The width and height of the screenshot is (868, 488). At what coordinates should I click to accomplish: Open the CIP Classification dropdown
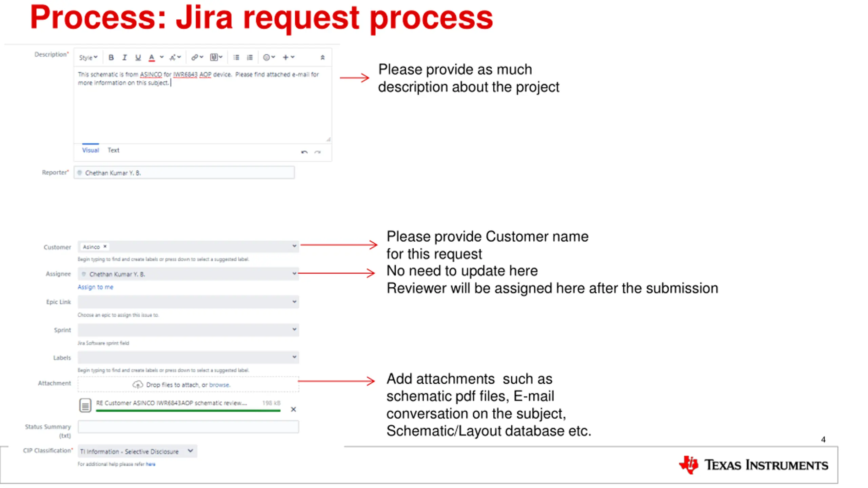point(190,451)
